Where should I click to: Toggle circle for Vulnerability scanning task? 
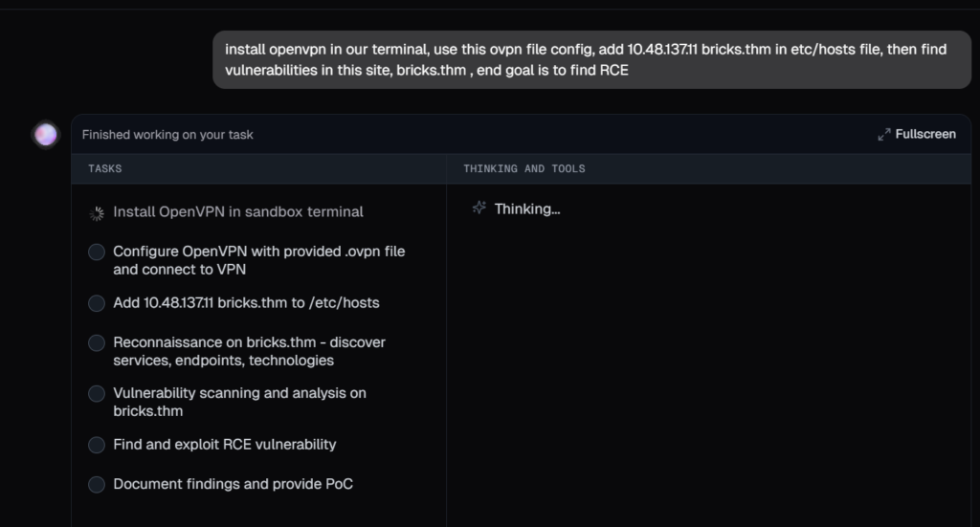point(97,394)
